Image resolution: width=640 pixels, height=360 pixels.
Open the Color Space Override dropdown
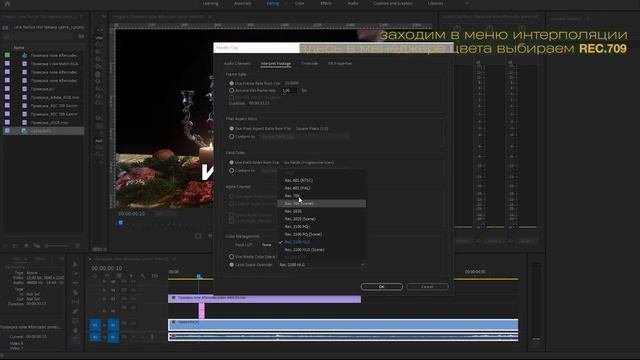(x=322, y=265)
